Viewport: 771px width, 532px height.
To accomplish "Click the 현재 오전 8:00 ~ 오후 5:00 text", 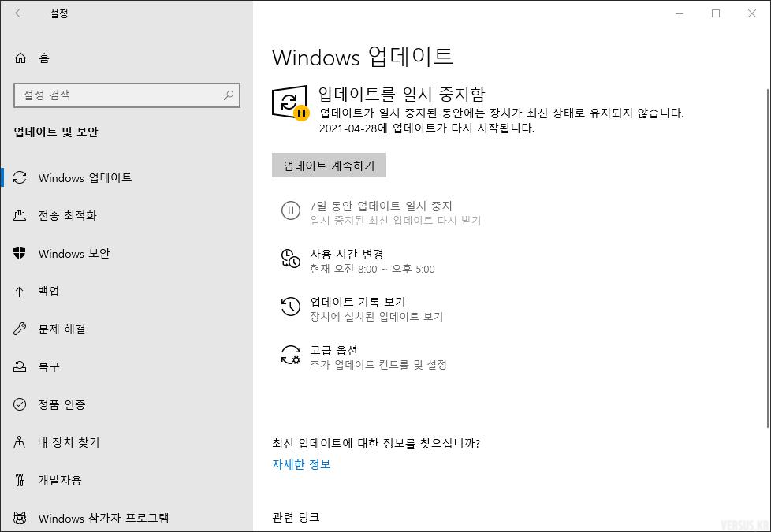I will (x=372, y=269).
